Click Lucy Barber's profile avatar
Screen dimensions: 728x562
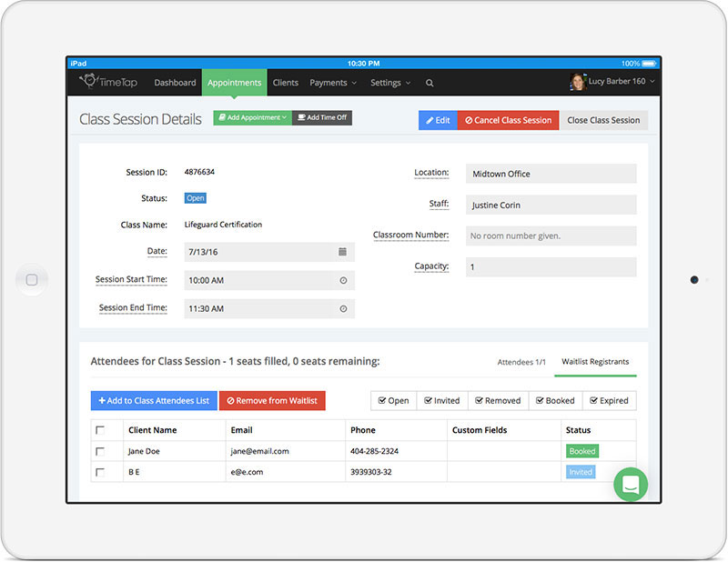578,82
